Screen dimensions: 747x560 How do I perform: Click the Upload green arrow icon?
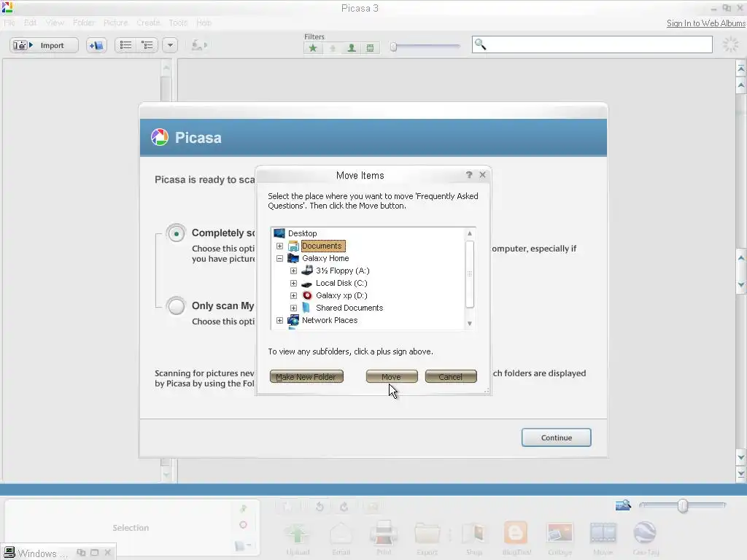click(298, 533)
